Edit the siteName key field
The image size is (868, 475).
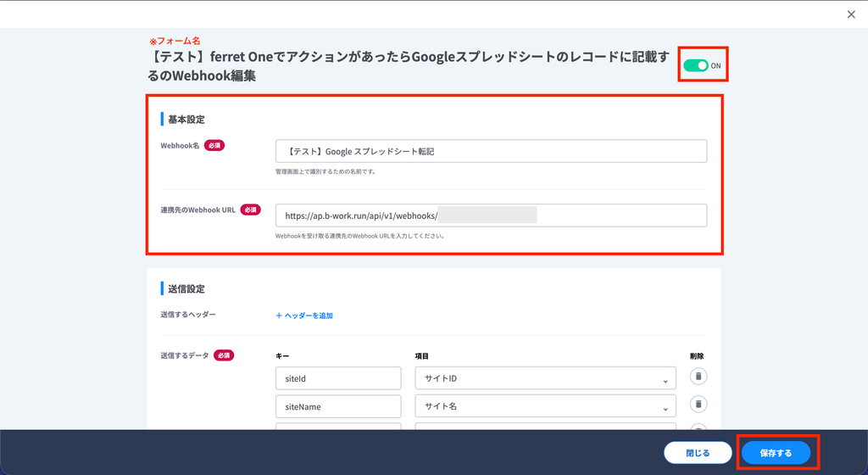click(338, 406)
